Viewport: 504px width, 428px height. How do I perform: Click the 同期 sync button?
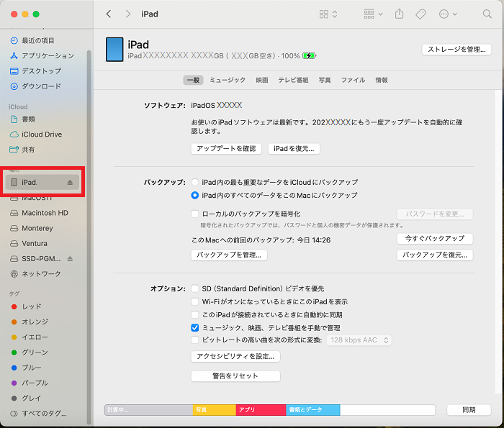469,410
